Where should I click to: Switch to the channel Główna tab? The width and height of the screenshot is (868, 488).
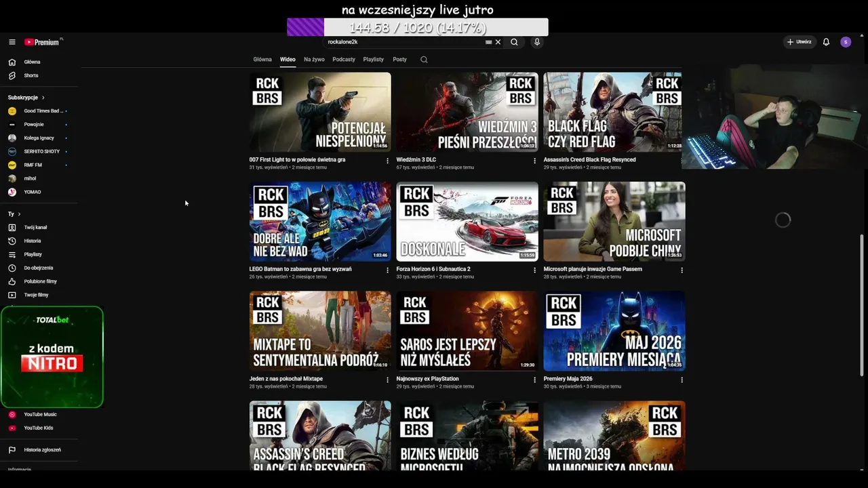tap(262, 60)
